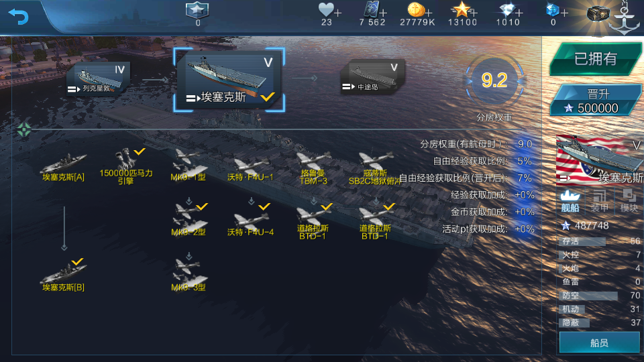The width and height of the screenshot is (644, 362).
Task: Add diamonds using the plus button
Action: pos(519,13)
